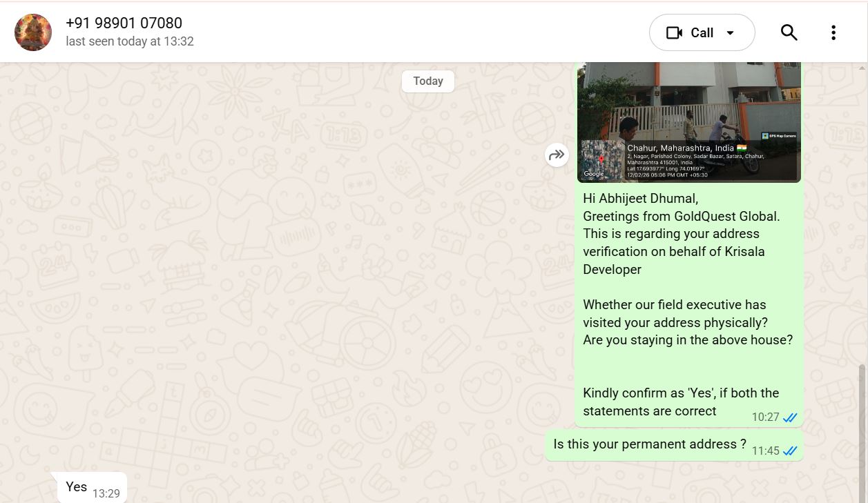Open the three-dot chat menu
This screenshot has width=868, height=503.
pyautogui.click(x=833, y=32)
